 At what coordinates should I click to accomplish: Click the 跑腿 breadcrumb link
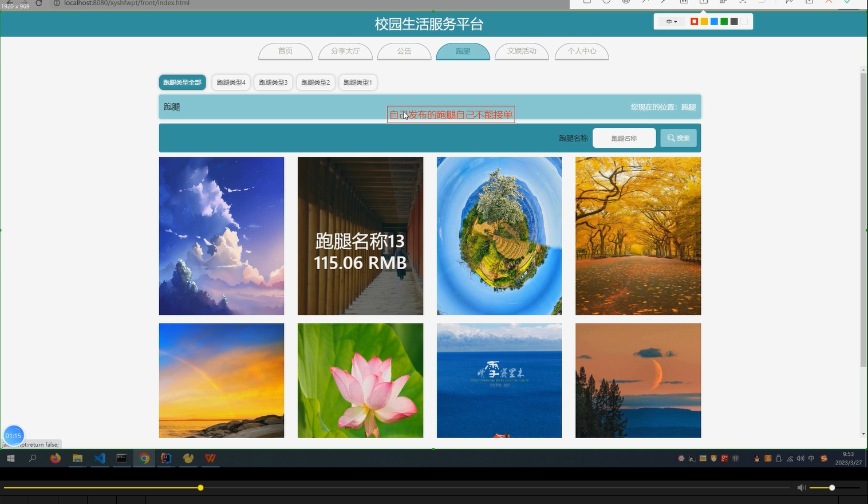[688, 107]
